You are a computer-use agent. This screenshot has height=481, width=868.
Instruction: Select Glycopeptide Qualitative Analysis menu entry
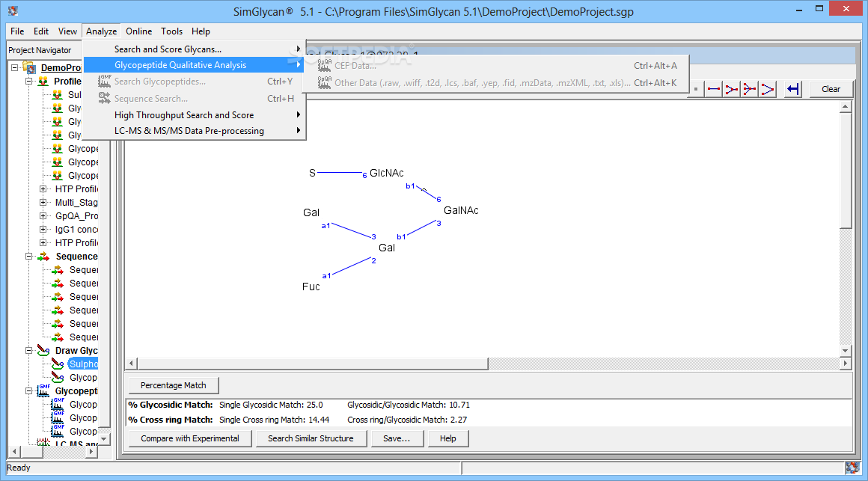[194, 65]
